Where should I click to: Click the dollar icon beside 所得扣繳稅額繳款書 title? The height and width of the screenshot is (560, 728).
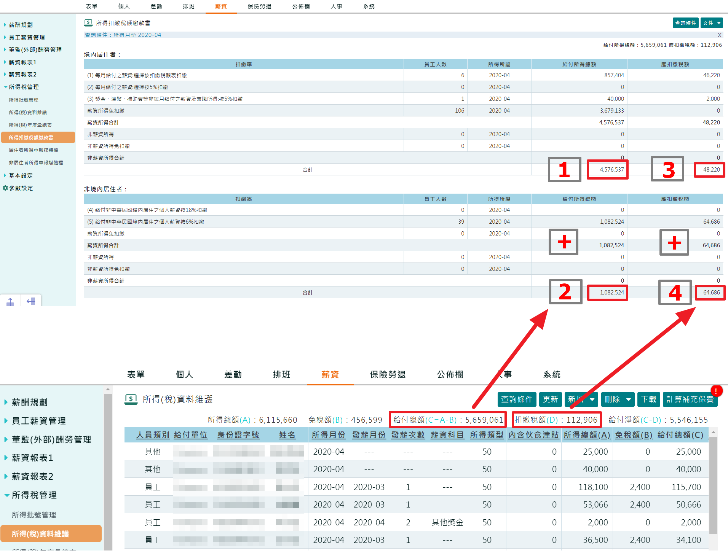click(x=88, y=23)
